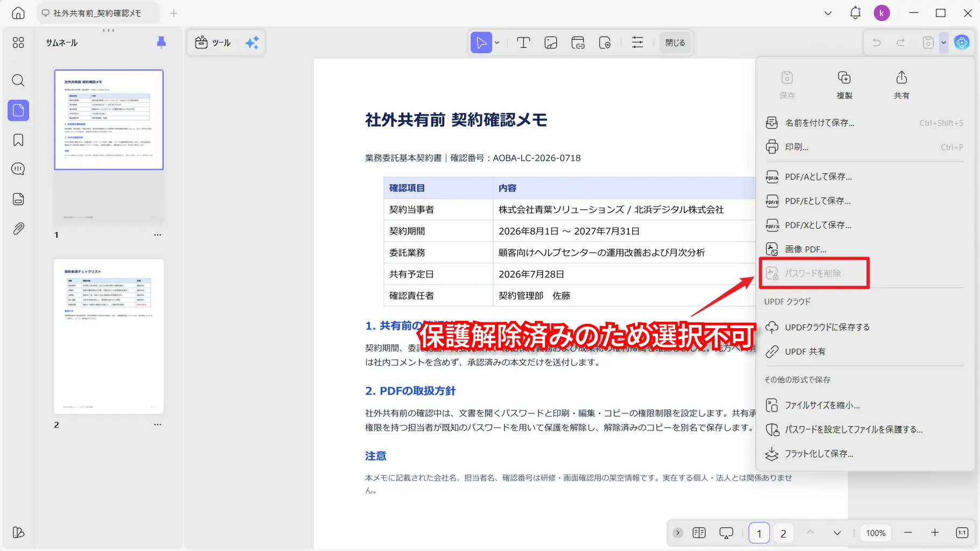Screen dimensions: 980x551
Task: Select the page thumbnails sidebar icon
Action: [18, 110]
